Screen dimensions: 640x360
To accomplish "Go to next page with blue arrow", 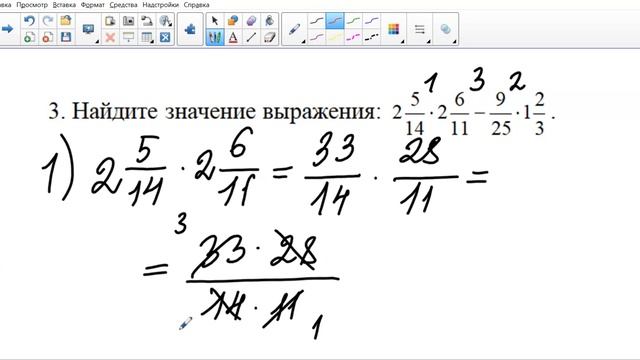I will click(7, 29).
